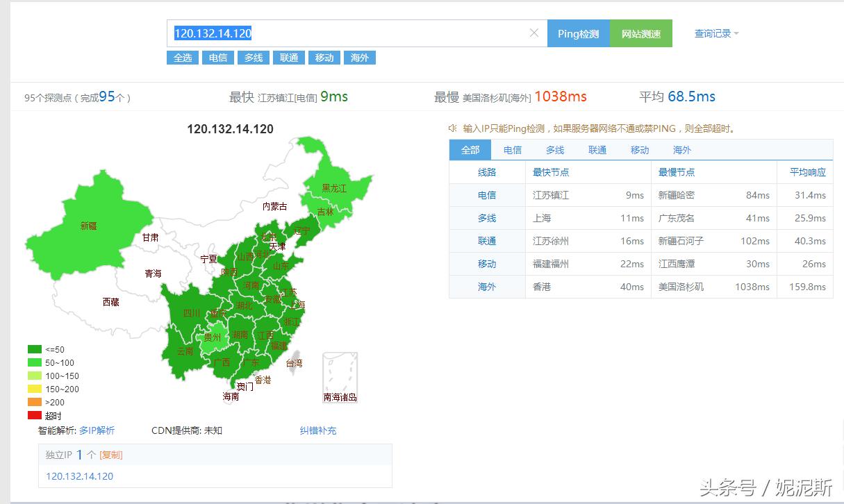
Task: Click the Ping检测 button
Action: 579,33
